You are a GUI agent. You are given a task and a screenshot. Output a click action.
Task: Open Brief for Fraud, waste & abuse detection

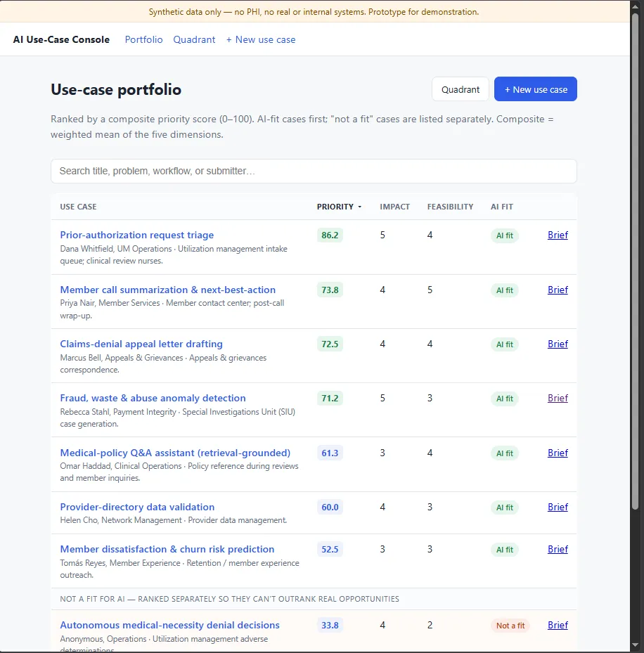(x=558, y=398)
